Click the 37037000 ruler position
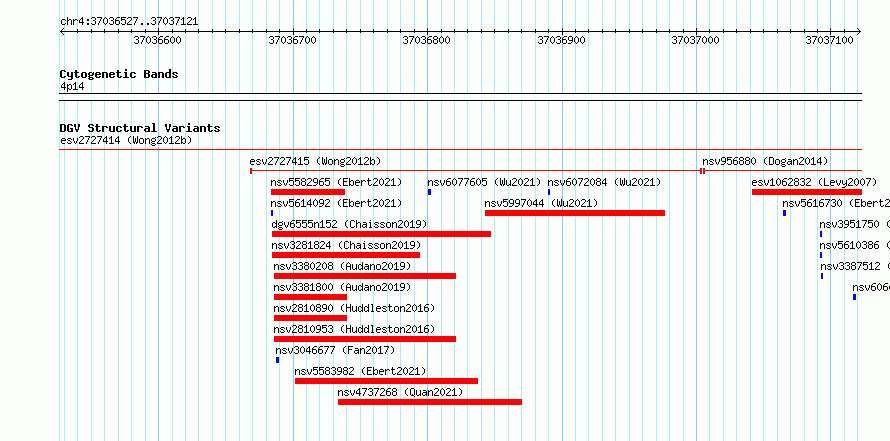Screen dimensions: 890x441 [x=696, y=40]
